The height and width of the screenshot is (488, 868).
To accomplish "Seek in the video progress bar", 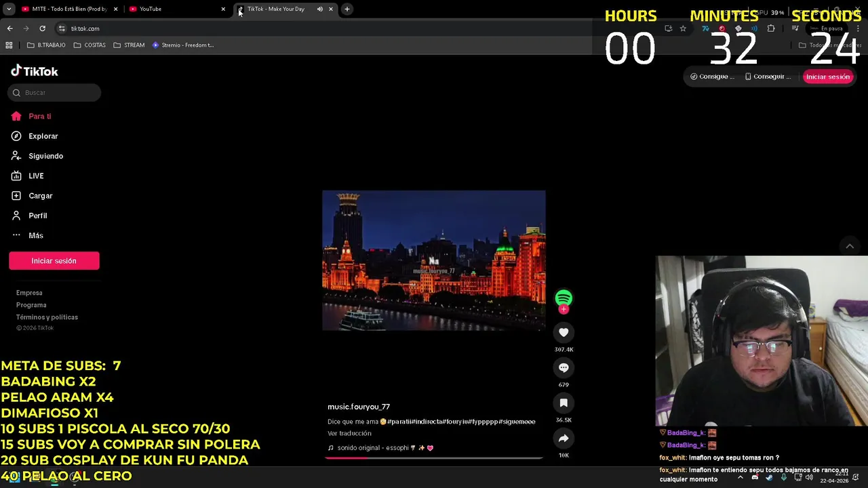I will pos(434,457).
